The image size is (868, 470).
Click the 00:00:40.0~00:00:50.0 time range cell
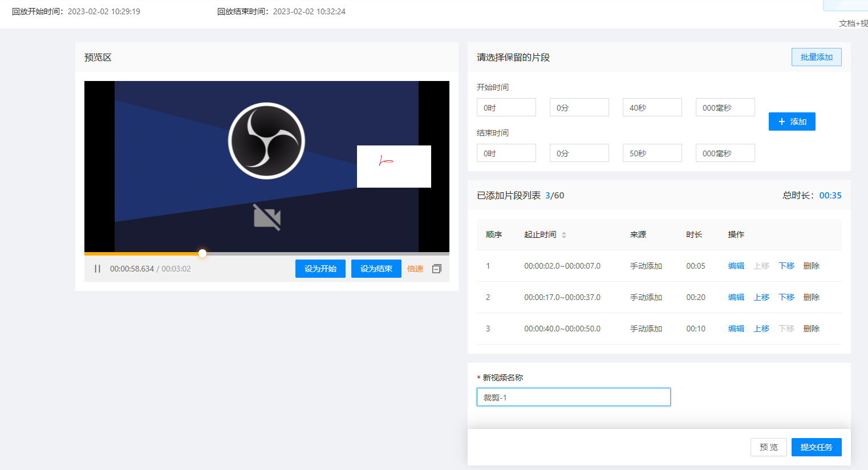point(562,329)
